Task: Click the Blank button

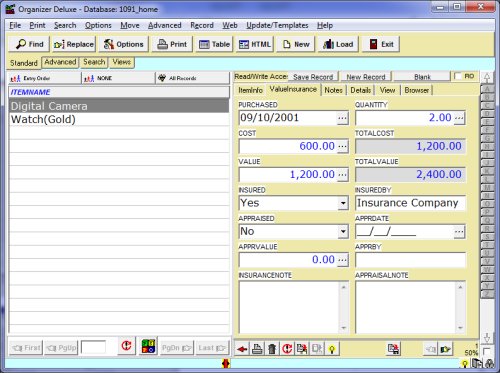Action: tap(422, 77)
